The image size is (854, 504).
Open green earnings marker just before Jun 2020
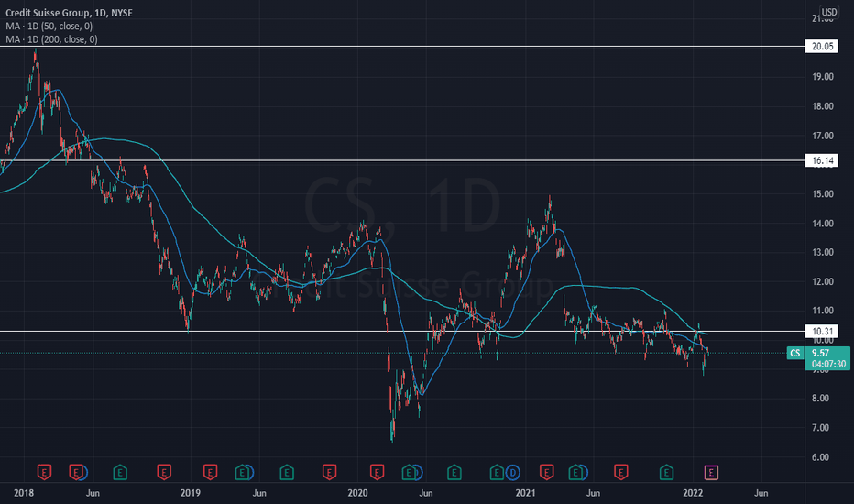pyautogui.click(x=409, y=472)
